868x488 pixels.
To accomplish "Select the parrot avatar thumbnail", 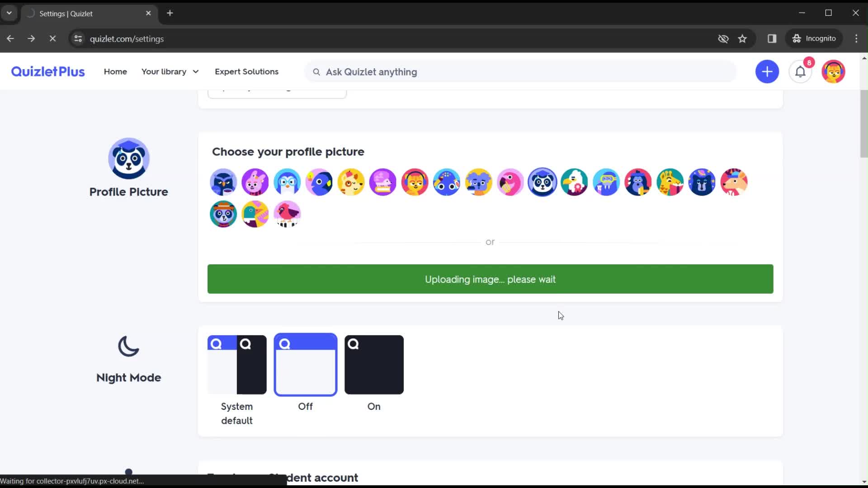I will pos(255,214).
